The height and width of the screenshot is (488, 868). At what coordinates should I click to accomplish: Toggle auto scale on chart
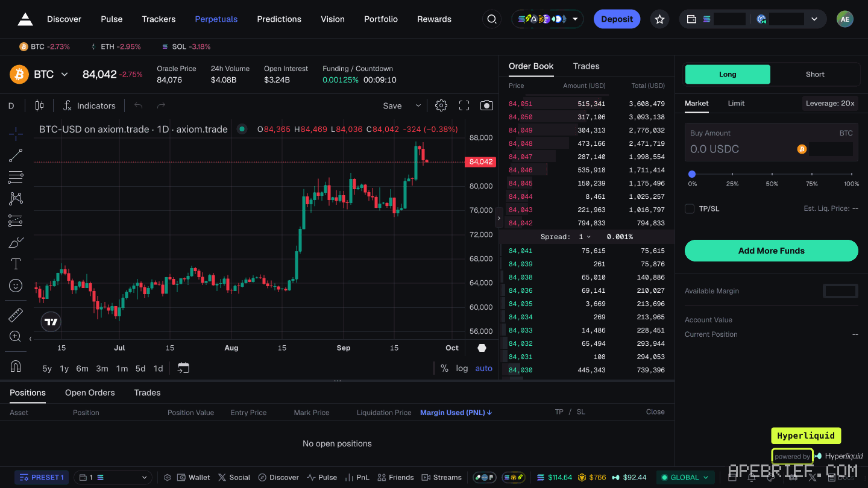[484, 368]
